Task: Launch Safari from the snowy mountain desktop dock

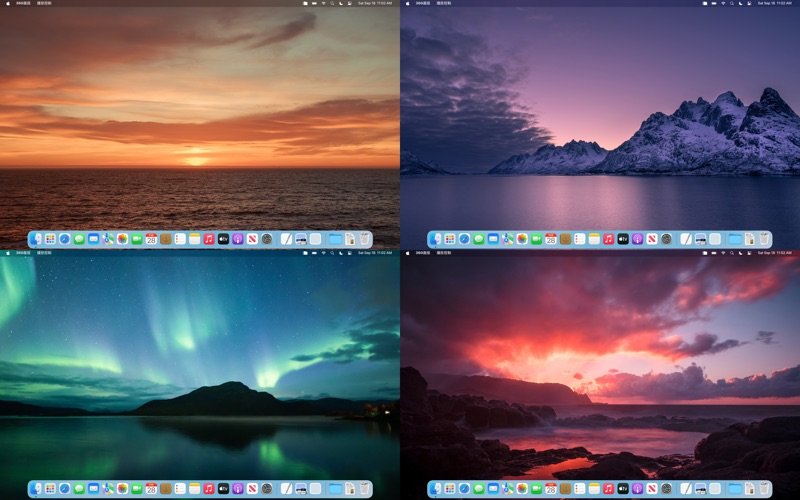Action: 464,239
